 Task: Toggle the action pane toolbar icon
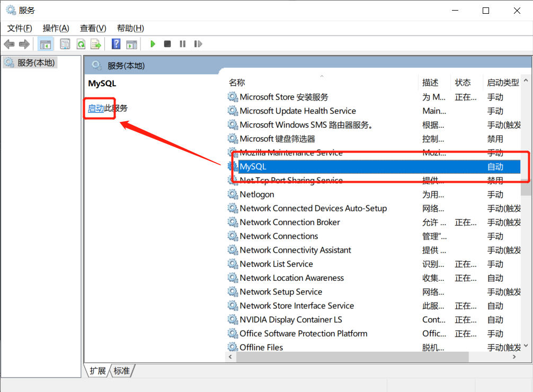click(x=131, y=44)
